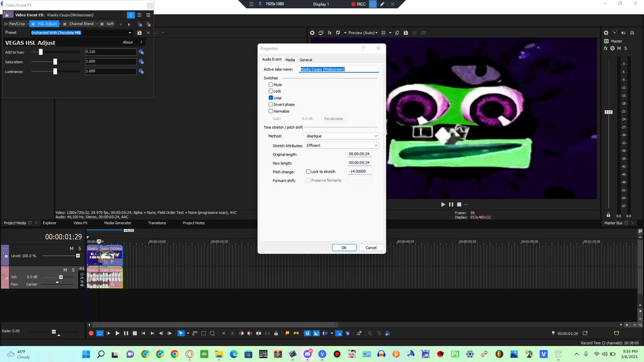Delete the HSL Adjust preset
Image resolution: width=644 pixels, height=362 pixels.
(x=148, y=33)
